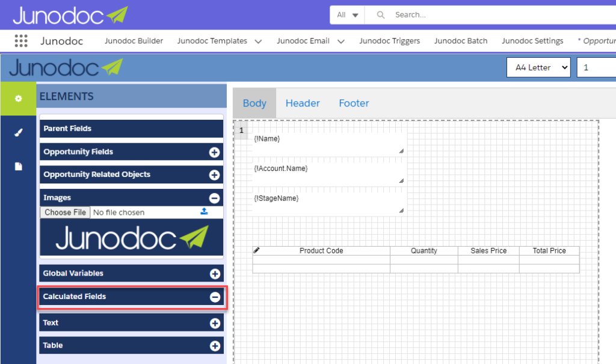
Task: Expand Opportunity Related Objects section
Action: pyautogui.click(x=214, y=175)
